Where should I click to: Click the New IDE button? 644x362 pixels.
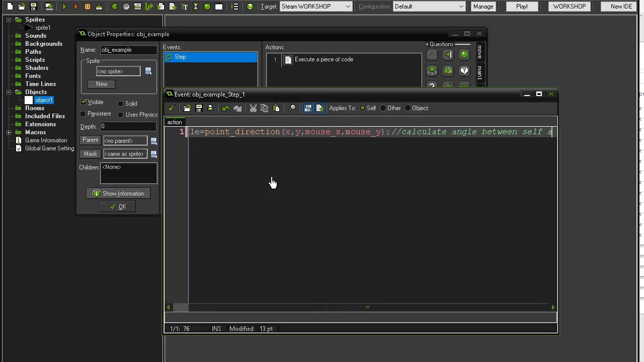tap(621, 7)
